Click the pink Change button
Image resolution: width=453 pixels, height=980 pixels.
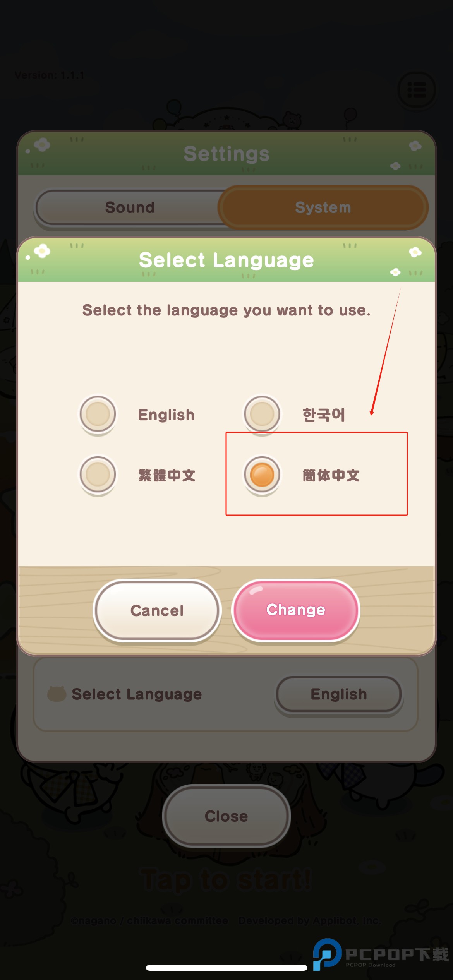(x=296, y=610)
